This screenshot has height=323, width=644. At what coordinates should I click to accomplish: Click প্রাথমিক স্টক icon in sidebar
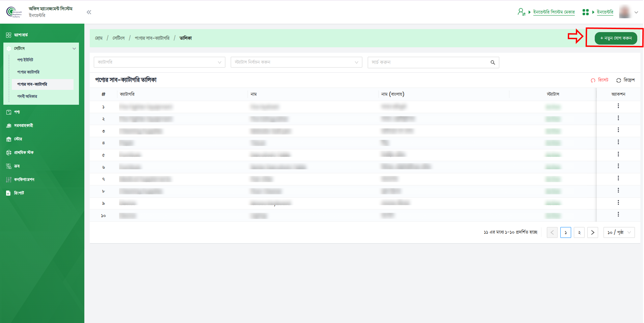8,153
